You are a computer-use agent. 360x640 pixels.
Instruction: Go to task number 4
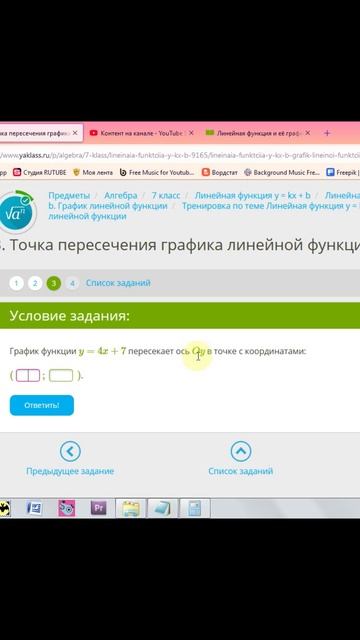click(72, 283)
